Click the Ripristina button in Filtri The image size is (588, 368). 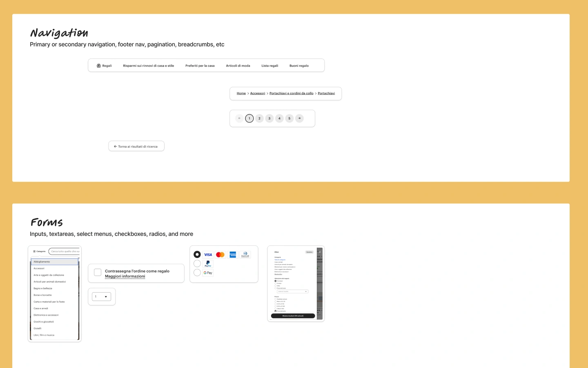(310, 252)
